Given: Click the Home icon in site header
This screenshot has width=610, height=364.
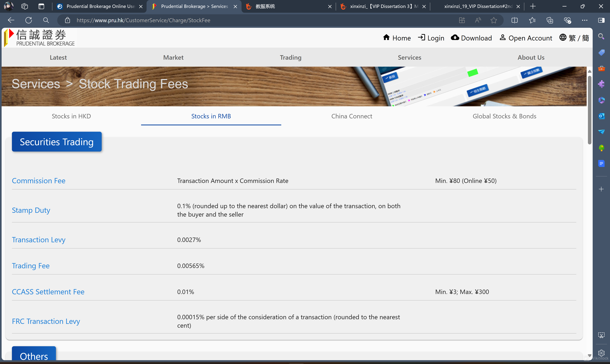Looking at the screenshot, I should click(x=386, y=38).
